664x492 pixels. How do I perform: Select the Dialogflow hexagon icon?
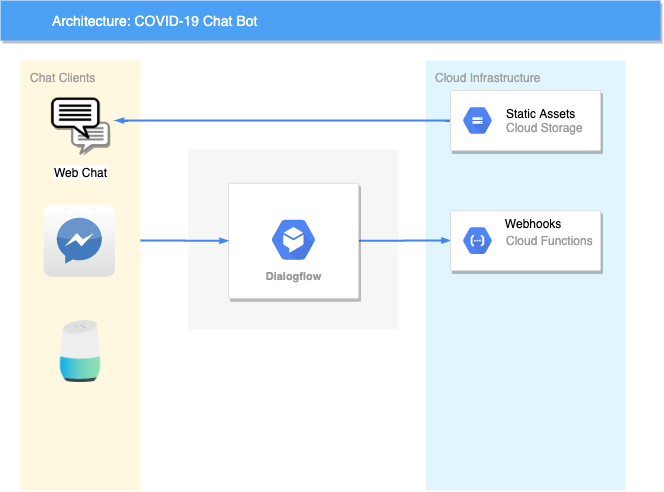pos(293,240)
